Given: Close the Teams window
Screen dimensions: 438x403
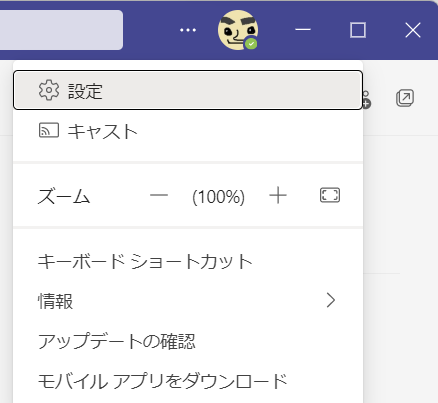Looking at the screenshot, I should 413,31.
